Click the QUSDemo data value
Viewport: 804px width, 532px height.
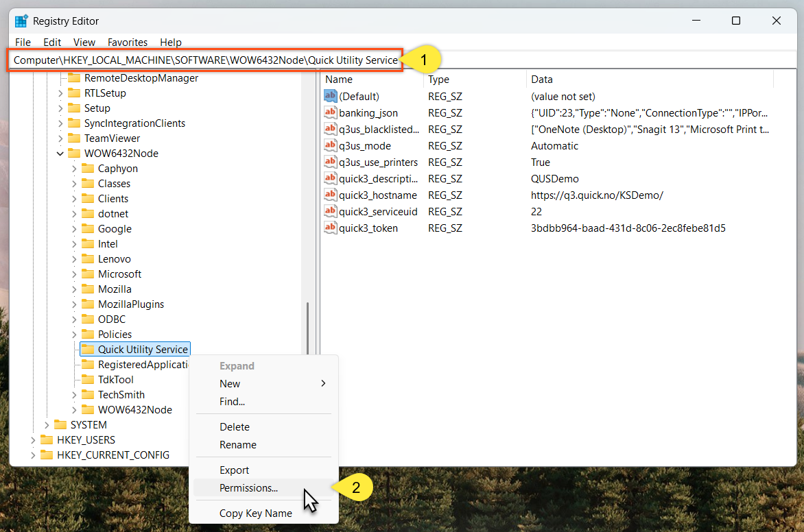[555, 179]
